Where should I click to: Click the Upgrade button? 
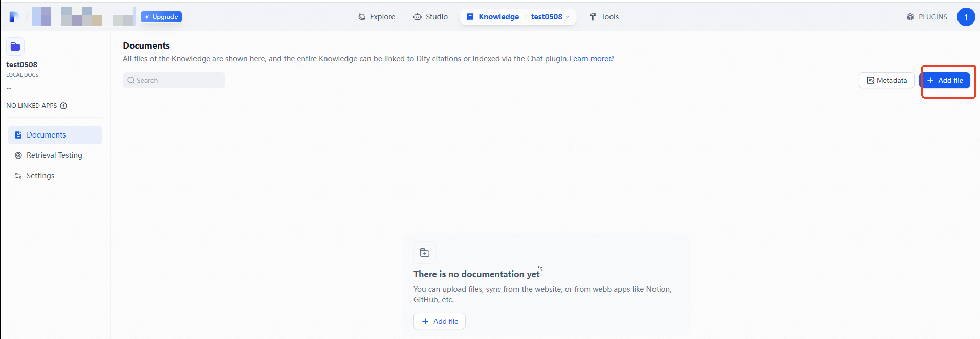point(161,17)
